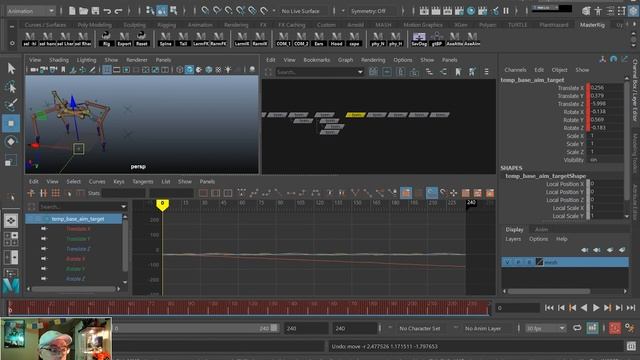Toggle Translate X curve pin icon
The height and width of the screenshot is (360, 640).
(44, 229)
